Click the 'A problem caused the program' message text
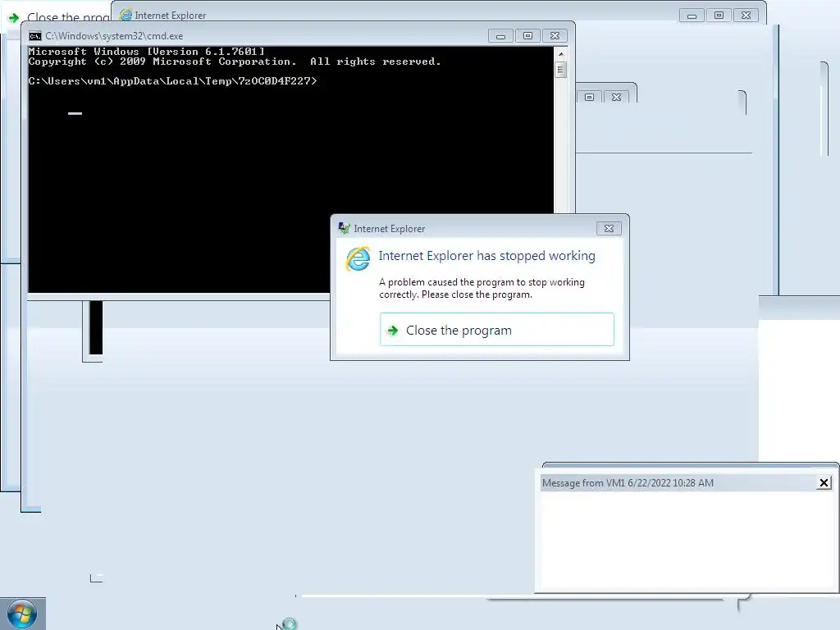Image resolution: width=840 pixels, height=630 pixels. point(482,288)
